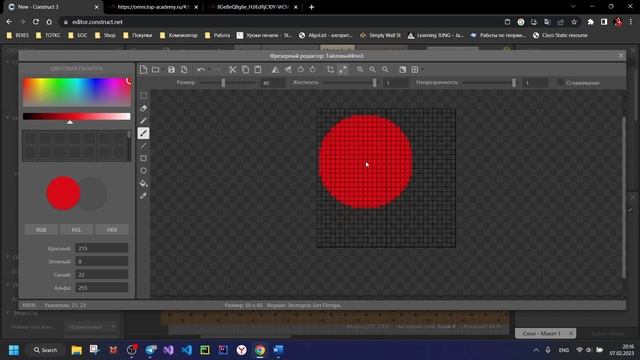
Task: Click the browser Reload button
Action: pyautogui.click(x=36, y=22)
